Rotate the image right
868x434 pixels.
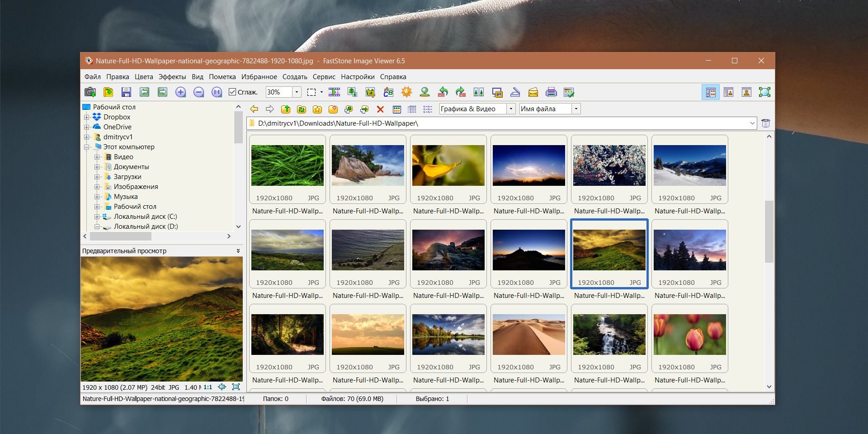[x=461, y=92]
